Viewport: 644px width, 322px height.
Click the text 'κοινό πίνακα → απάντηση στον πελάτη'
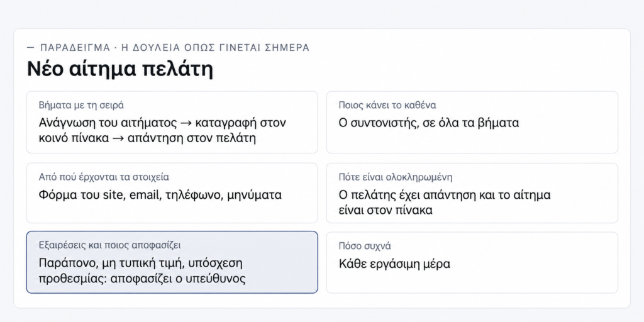[x=147, y=138]
